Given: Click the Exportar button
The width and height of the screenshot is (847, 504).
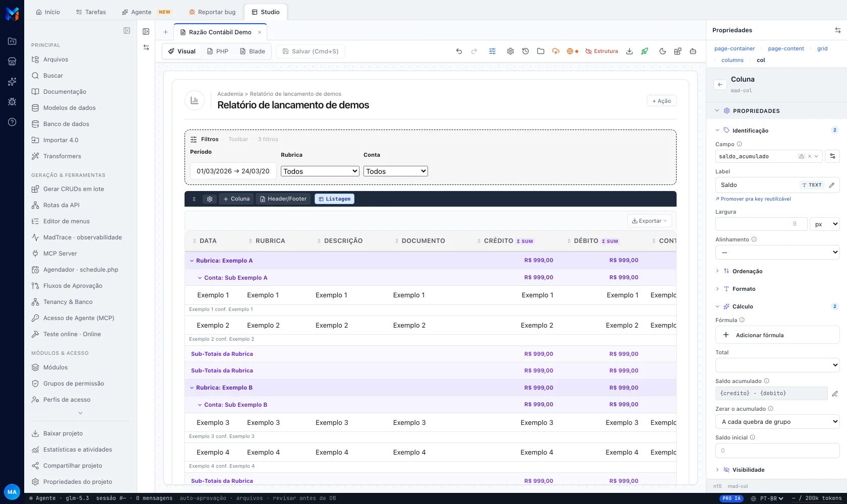Looking at the screenshot, I should (649, 221).
